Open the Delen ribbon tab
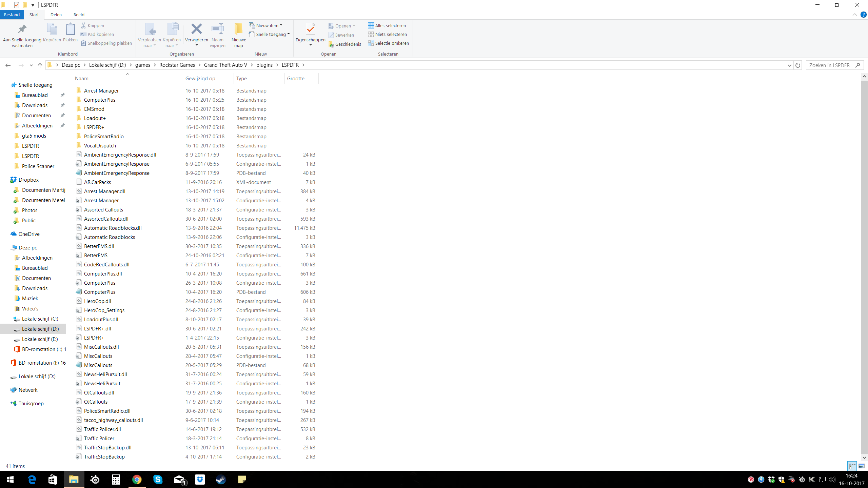This screenshot has width=868, height=488. 56,15
